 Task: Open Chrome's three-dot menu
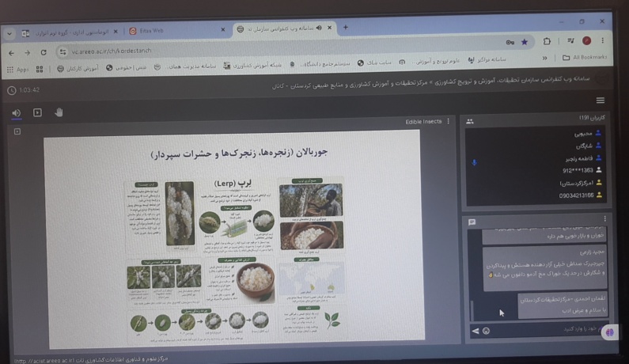[x=603, y=40]
